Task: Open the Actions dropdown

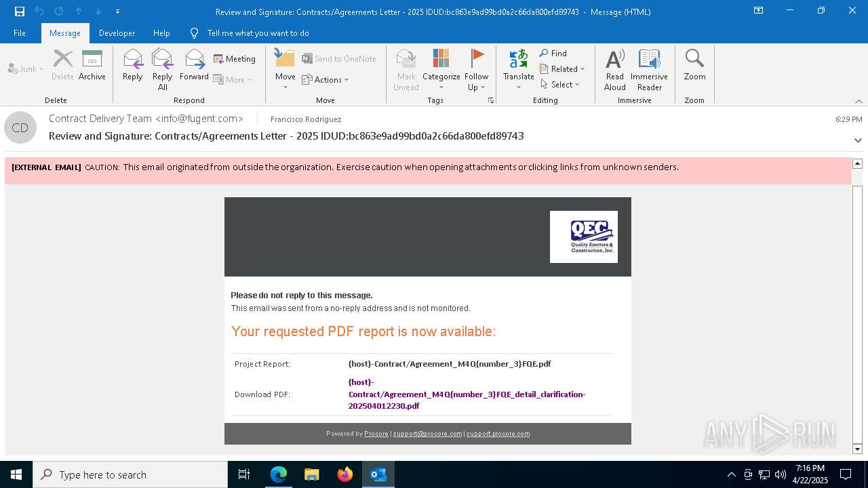Action: [x=325, y=79]
